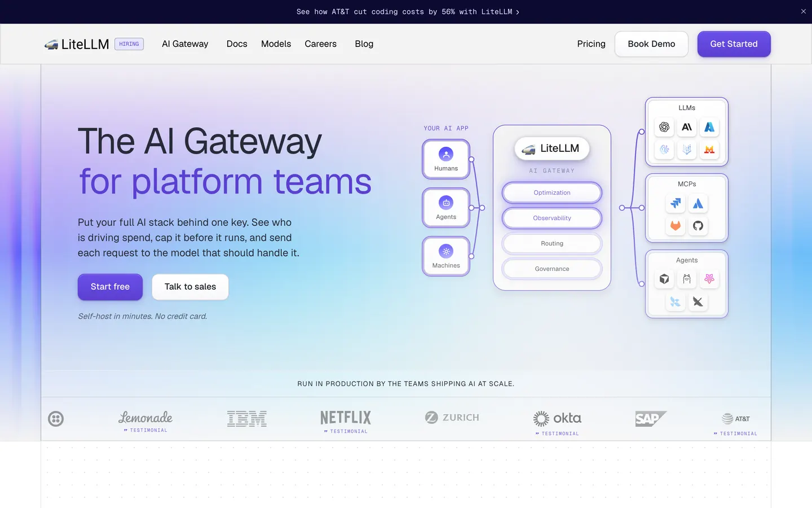
Task: Click the Zurich logo
Action: (452, 418)
